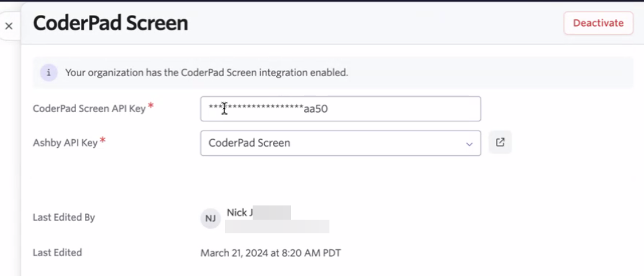Click the 'Last Edited' label
This screenshot has width=644, height=276.
[57, 252]
